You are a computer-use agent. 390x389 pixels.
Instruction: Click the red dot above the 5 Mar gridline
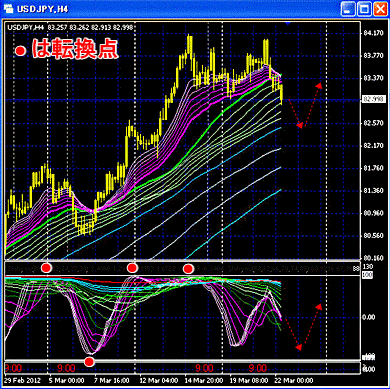coord(46,267)
